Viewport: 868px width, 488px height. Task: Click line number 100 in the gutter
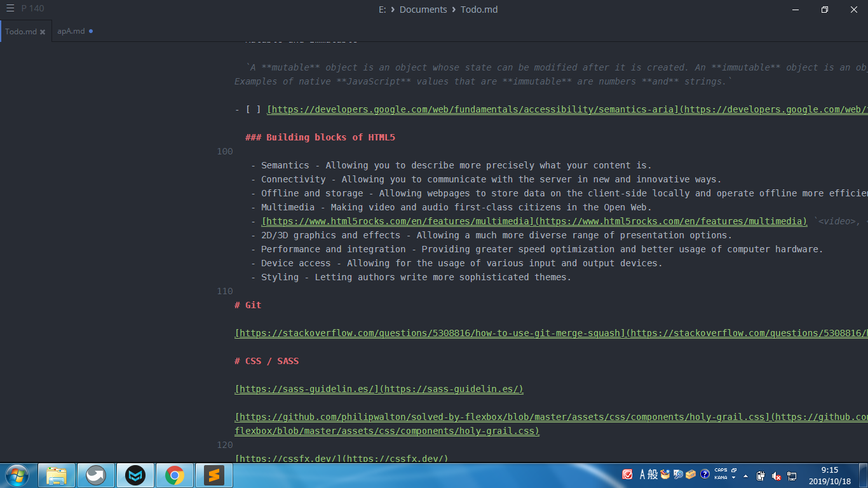point(225,151)
